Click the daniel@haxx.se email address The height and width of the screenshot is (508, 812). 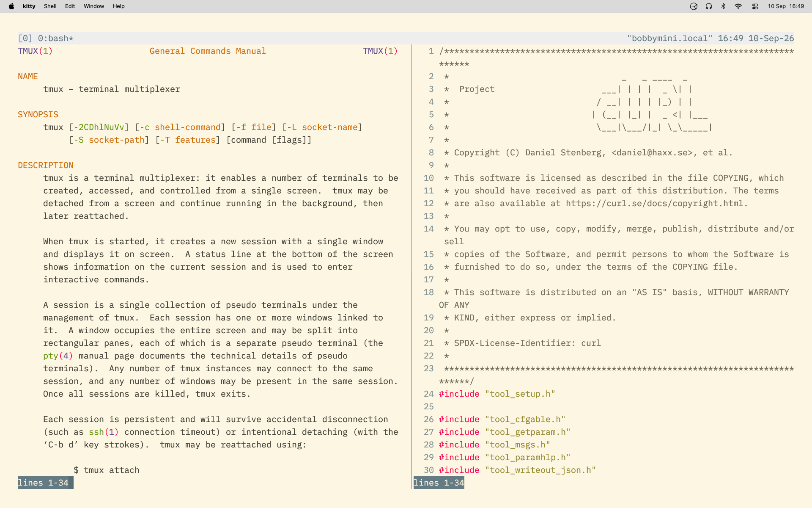tap(652, 153)
